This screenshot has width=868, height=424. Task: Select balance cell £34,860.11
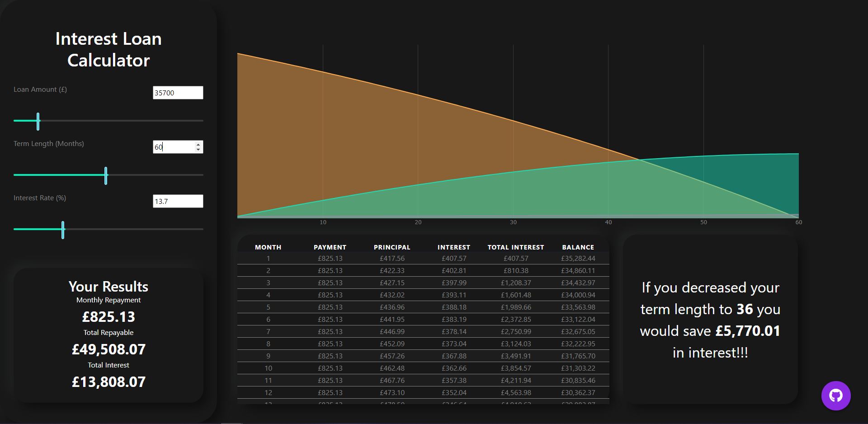pyautogui.click(x=578, y=271)
